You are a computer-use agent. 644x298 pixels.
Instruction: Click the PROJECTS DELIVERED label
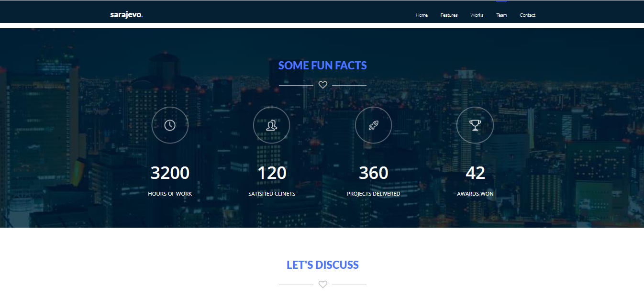point(374,194)
